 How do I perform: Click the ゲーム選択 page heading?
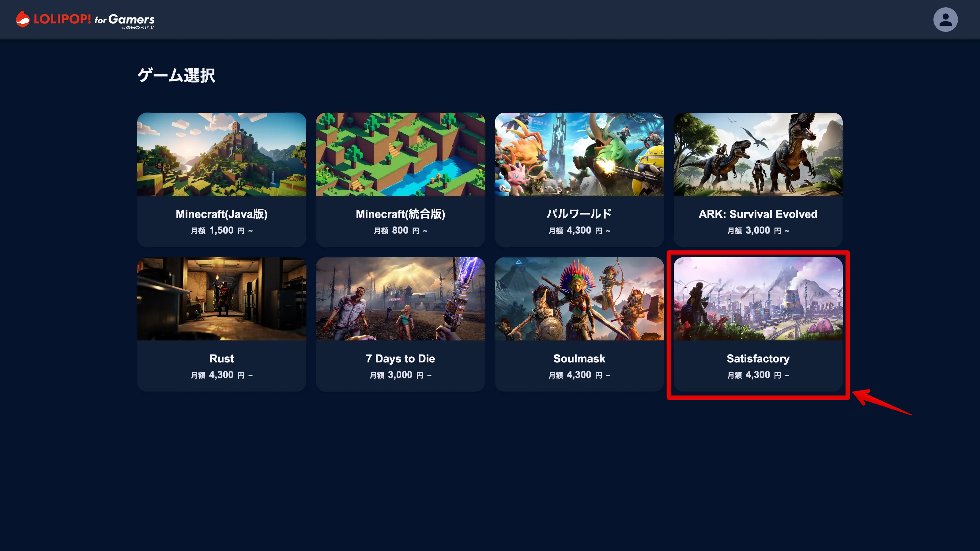click(x=176, y=75)
